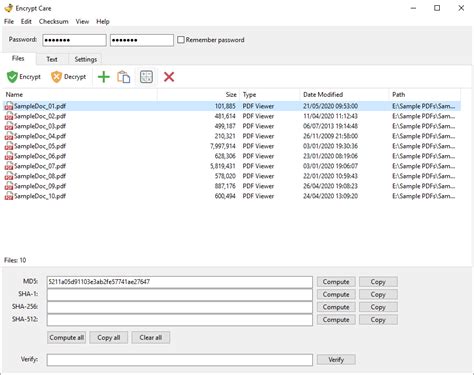Remove file with red X icon
Image resolution: width=474 pixels, height=375 pixels.
169,77
